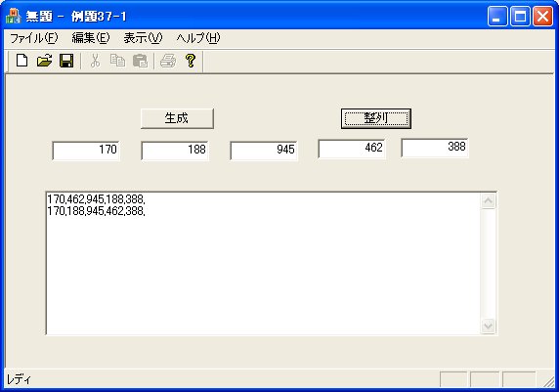Open the ヘルプ(H) menu

(x=198, y=38)
